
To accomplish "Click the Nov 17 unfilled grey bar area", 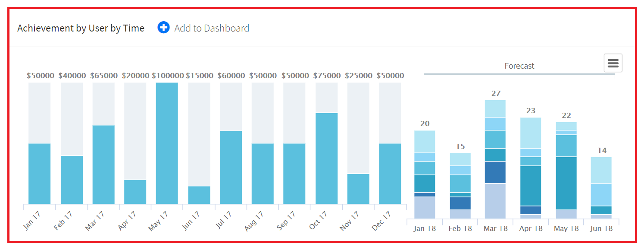I will pyautogui.click(x=358, y=128).
